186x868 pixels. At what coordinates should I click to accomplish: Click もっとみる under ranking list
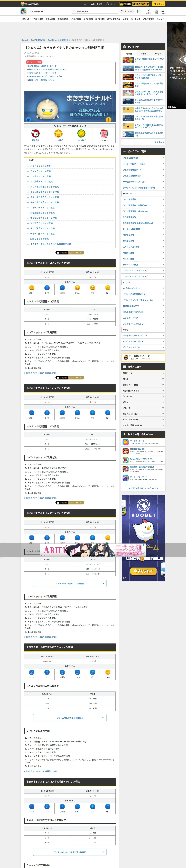[x=159, y=142]
